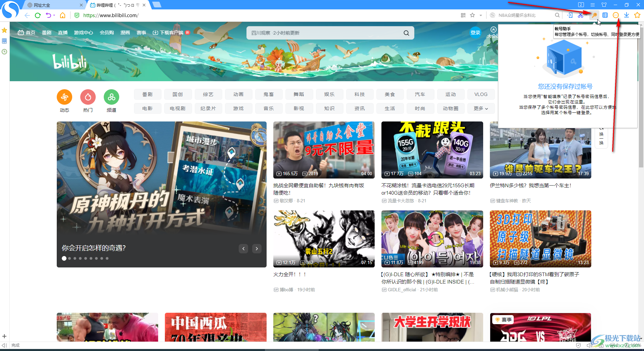Open the sidebar favorites star icon

click(x=4, y=30)
